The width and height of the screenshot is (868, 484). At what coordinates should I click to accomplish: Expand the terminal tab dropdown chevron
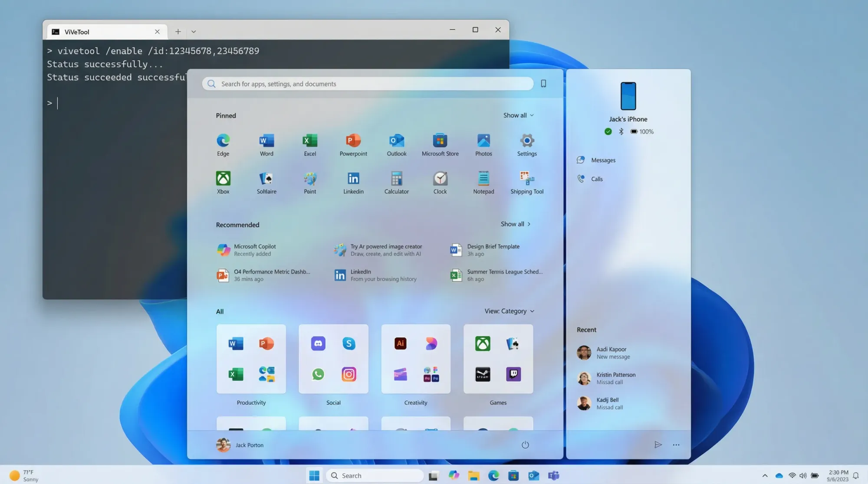(x=194, y=32)
